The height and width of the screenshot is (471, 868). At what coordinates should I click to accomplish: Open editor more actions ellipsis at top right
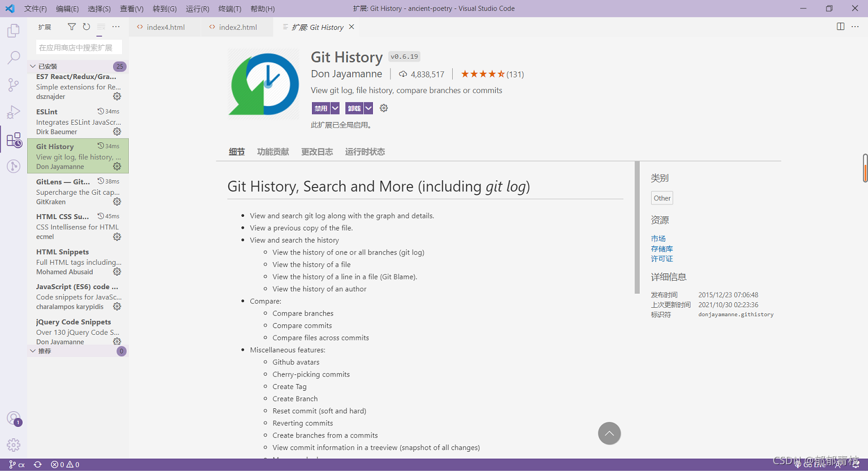click(x=855, y=27)
